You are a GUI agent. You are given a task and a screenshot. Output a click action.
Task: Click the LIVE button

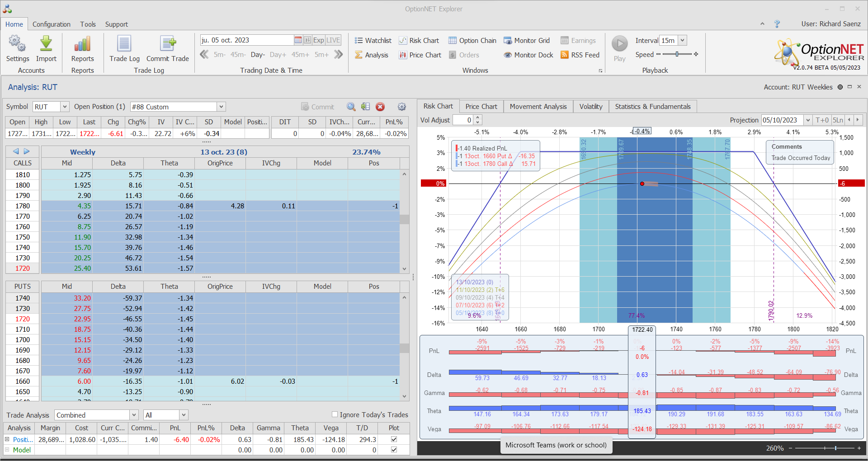[x=333, y=40]
